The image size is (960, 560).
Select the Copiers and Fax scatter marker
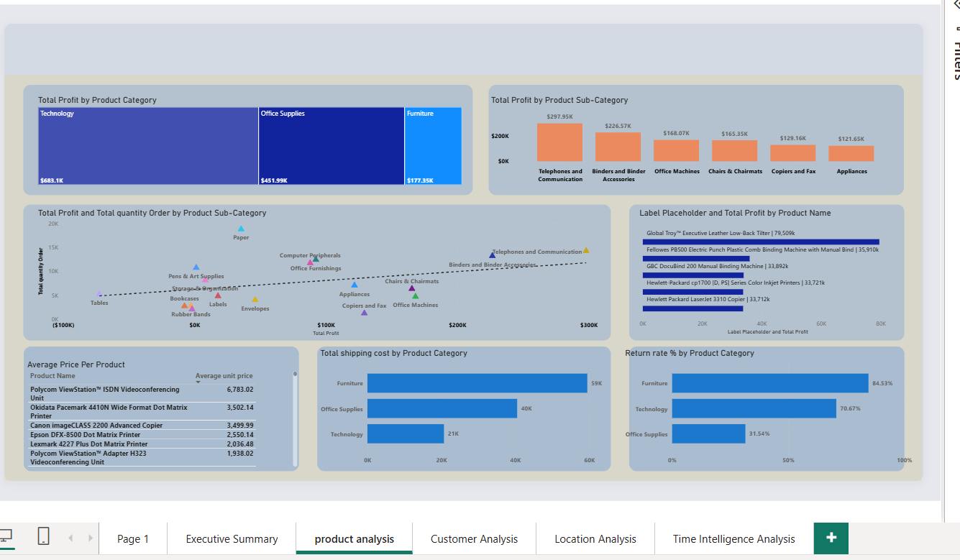tap(365, 312)
